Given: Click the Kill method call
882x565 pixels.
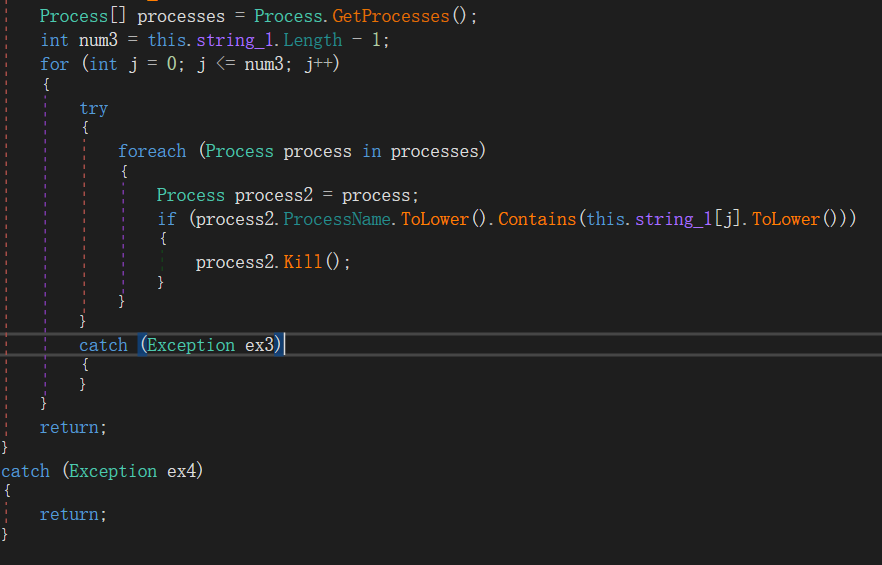Looking at the screenshot, I should (302, 262).
